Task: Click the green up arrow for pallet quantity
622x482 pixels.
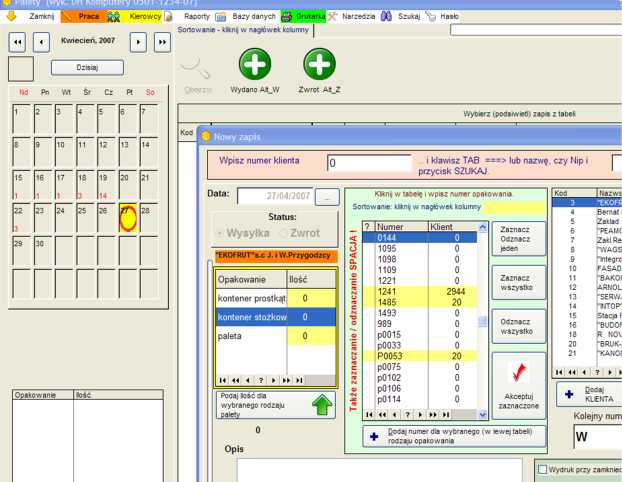Action: point(322,405)
